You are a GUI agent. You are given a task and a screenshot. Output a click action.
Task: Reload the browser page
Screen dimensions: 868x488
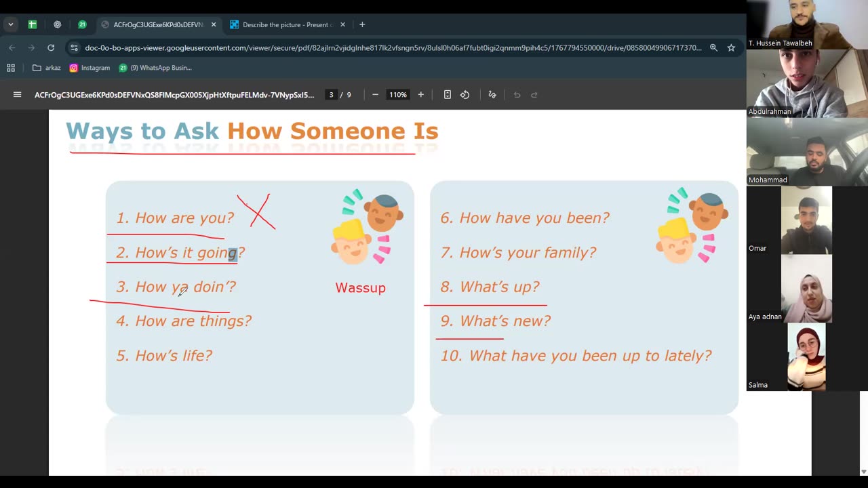click(51, 47)
